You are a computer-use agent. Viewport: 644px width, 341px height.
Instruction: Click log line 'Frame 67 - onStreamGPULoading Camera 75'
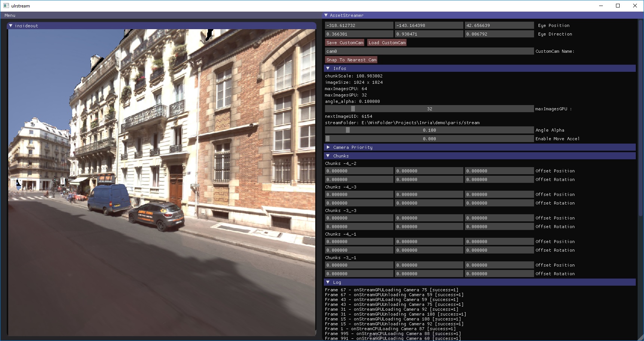click(x=392, y=290)
